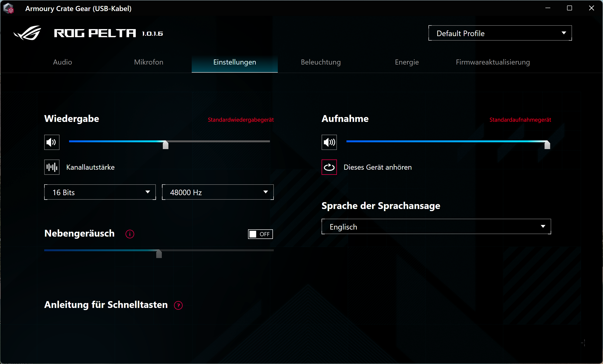
Task: Click the ROG eye logo
Action: tap(27, 33)
